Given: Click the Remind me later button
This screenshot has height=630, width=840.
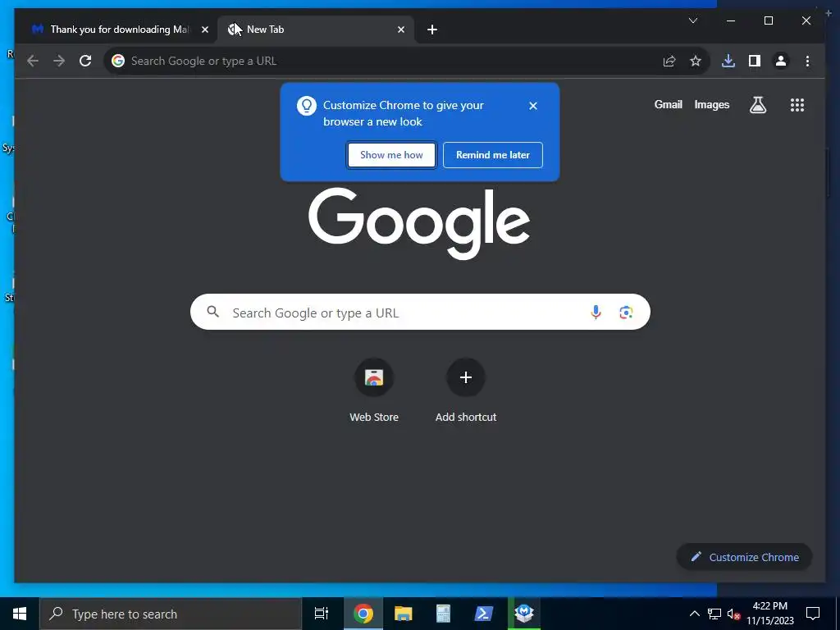Looking at the screenshot, I should point(493,155).
